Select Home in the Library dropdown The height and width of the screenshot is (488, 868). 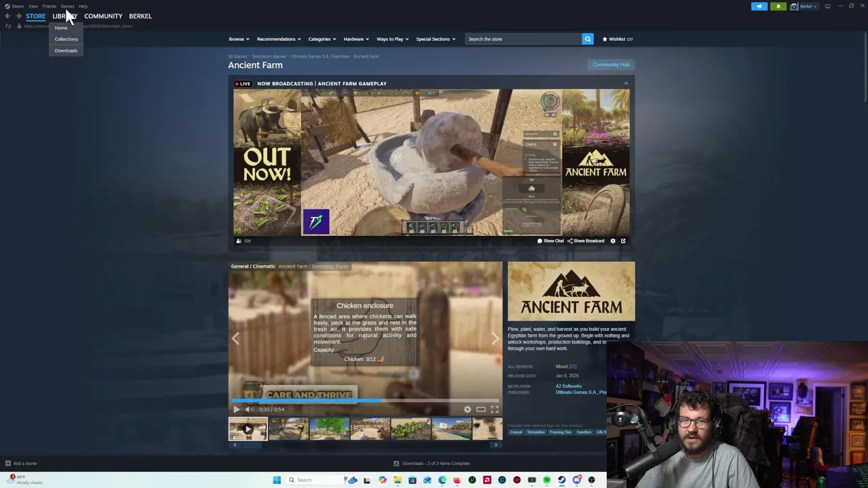[61, 28]
